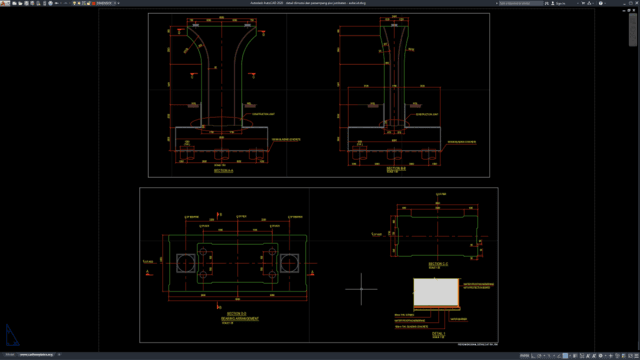Select the SECTION B-B title text
The width and height of the screenshot is (640, 360).
coord(396,168)
